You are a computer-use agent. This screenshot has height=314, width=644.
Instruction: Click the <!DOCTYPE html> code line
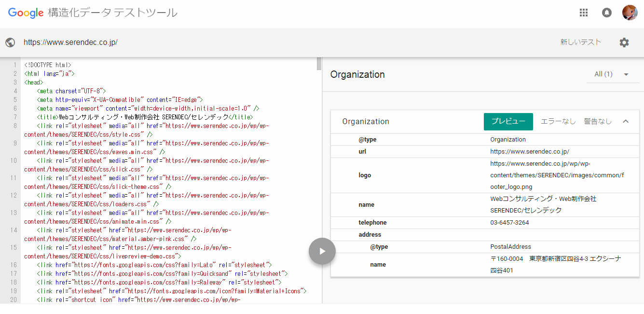48,65
